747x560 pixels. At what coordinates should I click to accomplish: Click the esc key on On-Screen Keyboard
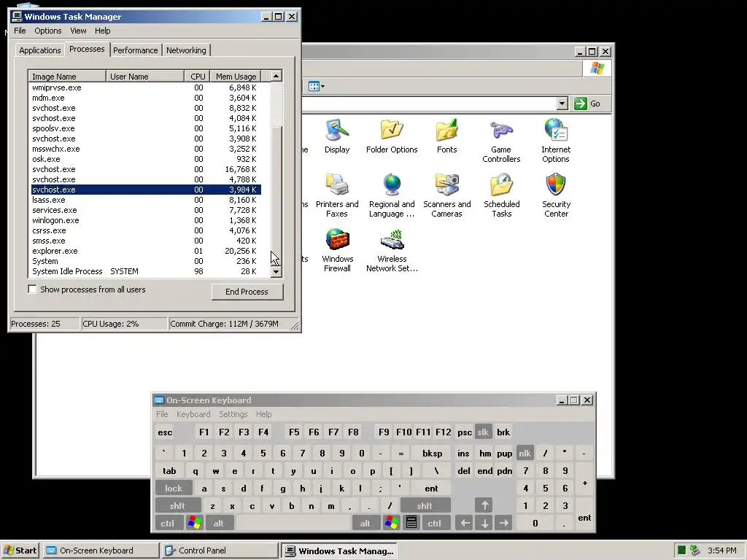coord(166,432)
